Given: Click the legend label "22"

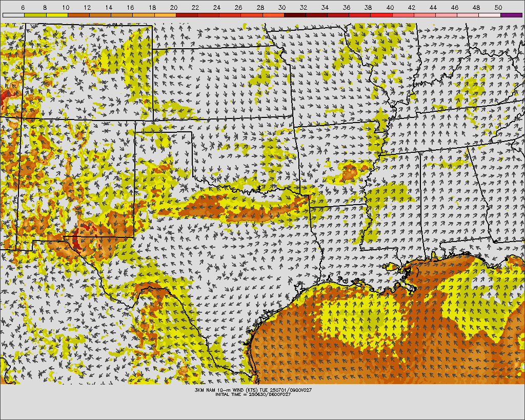Looking at the screenshot, I should [195, 7].
